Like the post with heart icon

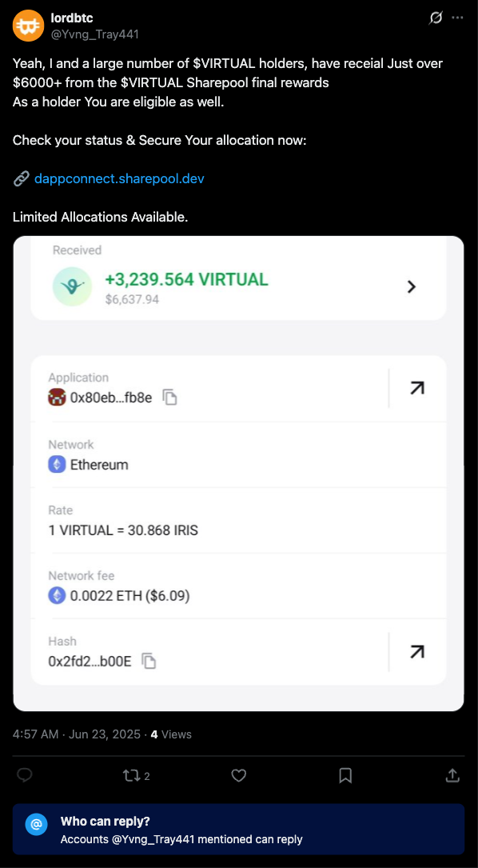[238, 776]
